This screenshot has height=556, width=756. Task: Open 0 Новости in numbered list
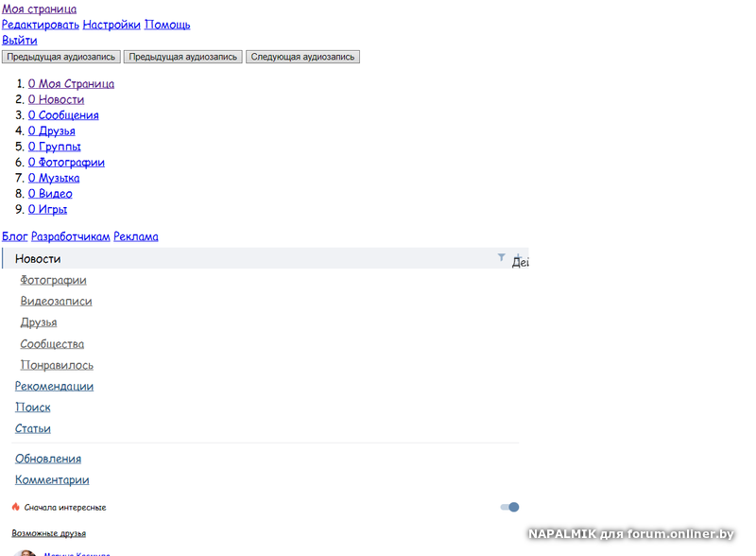click(56, 99)
